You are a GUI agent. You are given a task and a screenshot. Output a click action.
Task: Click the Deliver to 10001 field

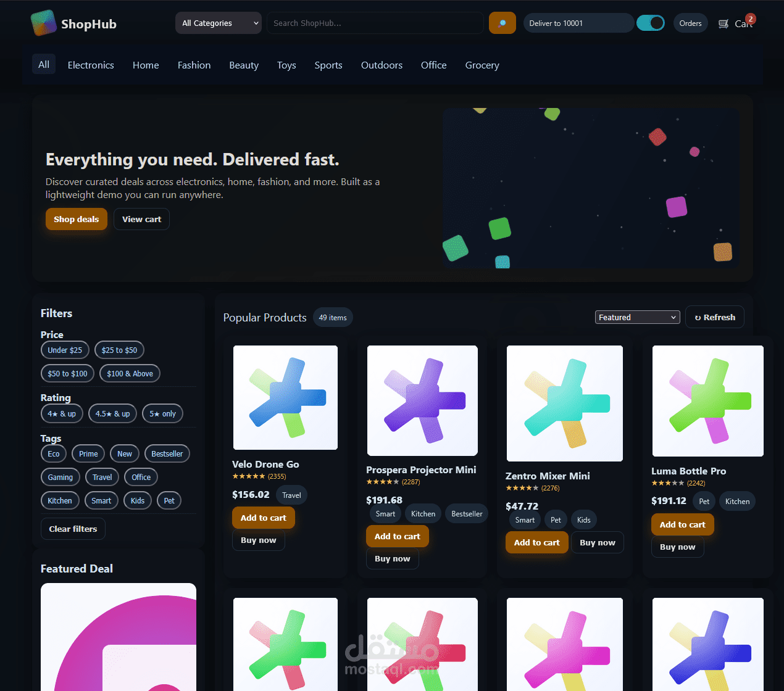(x=578, y=23)
